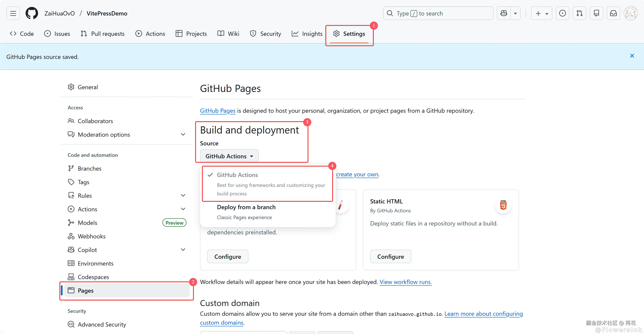Follow the 'View workflow runs' link
The height and width of the screenshot is (334, 644).
click(x=405, y=282)
